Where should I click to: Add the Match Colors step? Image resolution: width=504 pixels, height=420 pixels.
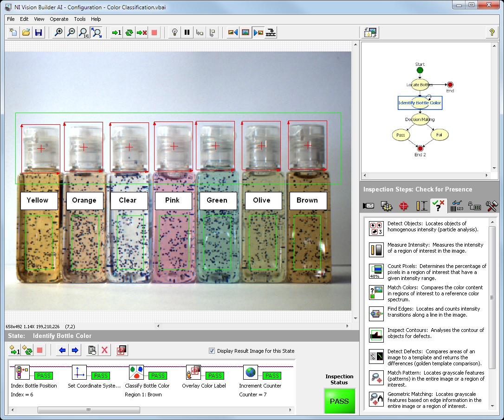click(427, 293)
